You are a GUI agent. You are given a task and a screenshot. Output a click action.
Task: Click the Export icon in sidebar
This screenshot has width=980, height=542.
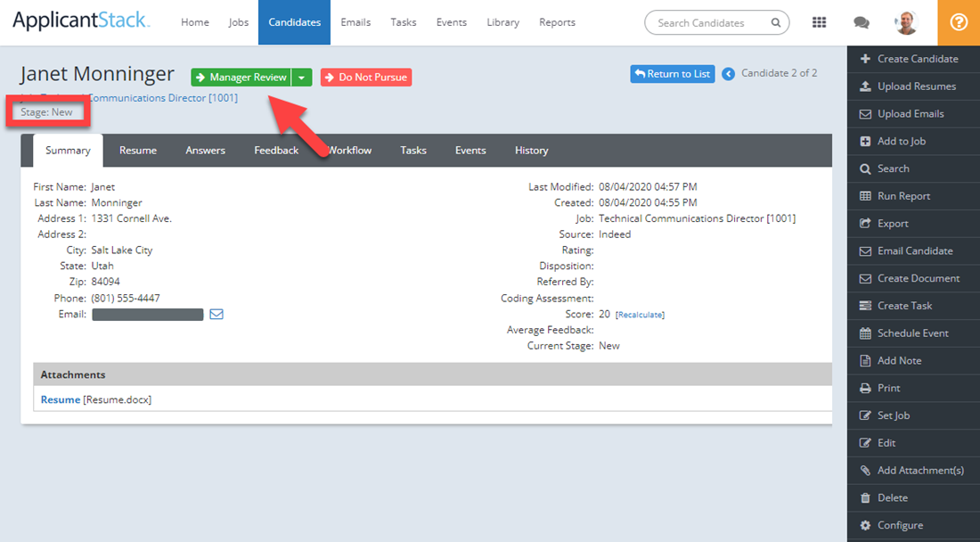[x=865, y=223]
